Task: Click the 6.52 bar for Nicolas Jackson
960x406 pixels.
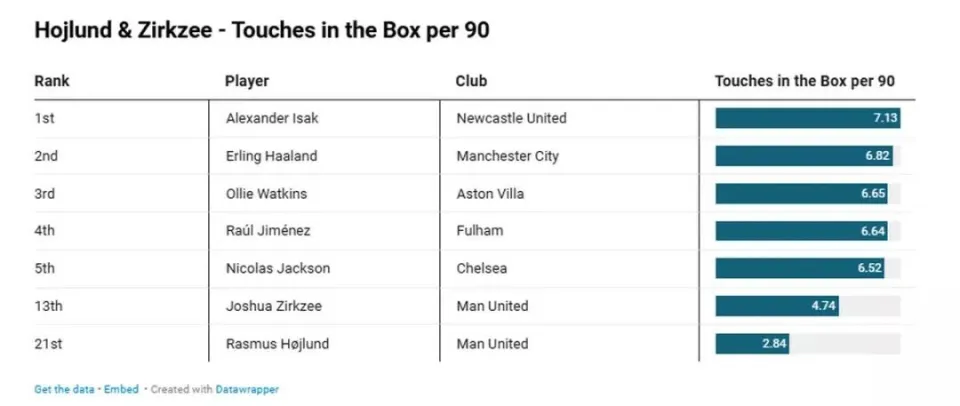Action: coord(800,268)
